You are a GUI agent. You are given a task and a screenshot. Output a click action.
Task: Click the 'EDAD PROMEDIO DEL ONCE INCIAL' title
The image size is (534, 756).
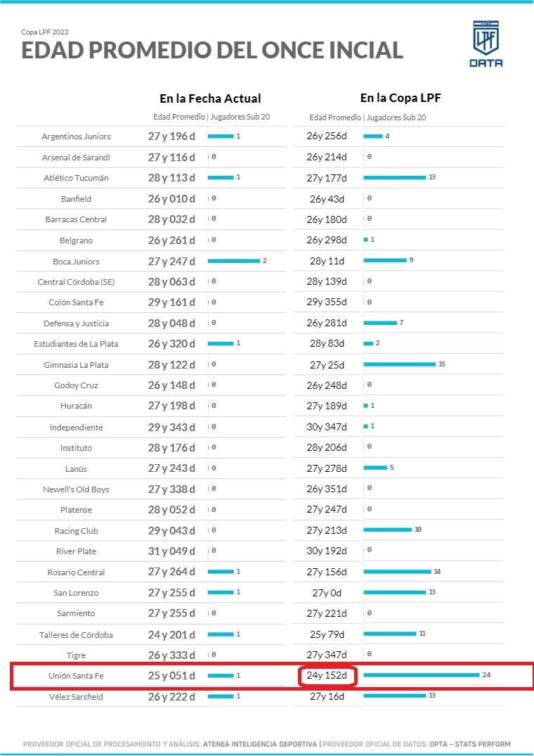click(211, 51)
